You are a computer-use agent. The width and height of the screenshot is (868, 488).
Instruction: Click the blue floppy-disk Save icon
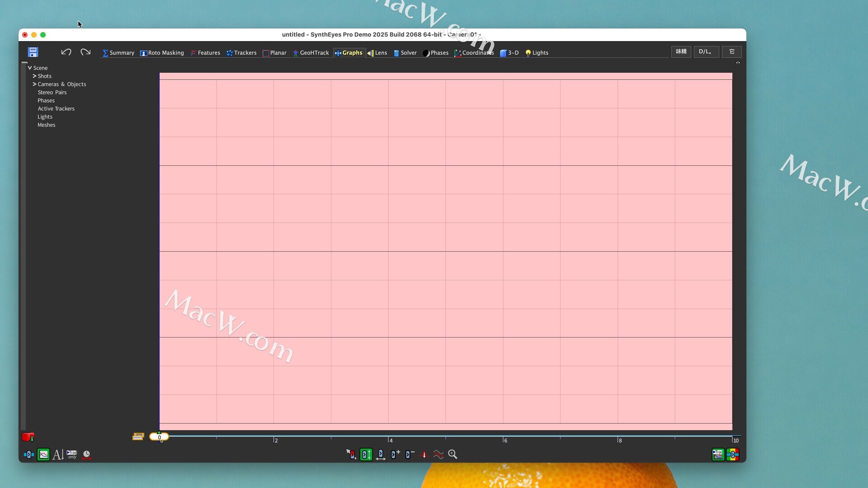point(33,52)
